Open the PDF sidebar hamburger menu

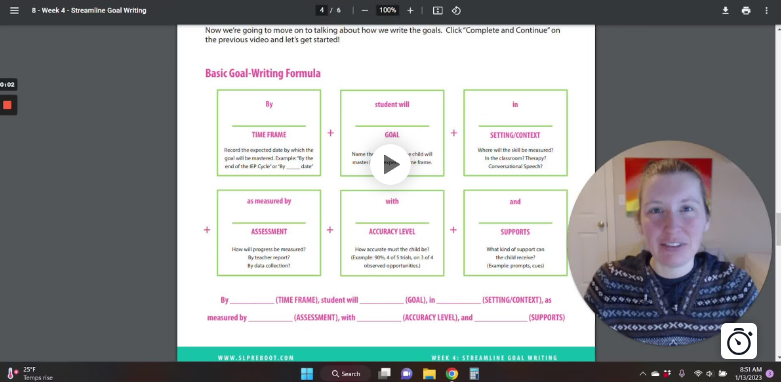14,10
